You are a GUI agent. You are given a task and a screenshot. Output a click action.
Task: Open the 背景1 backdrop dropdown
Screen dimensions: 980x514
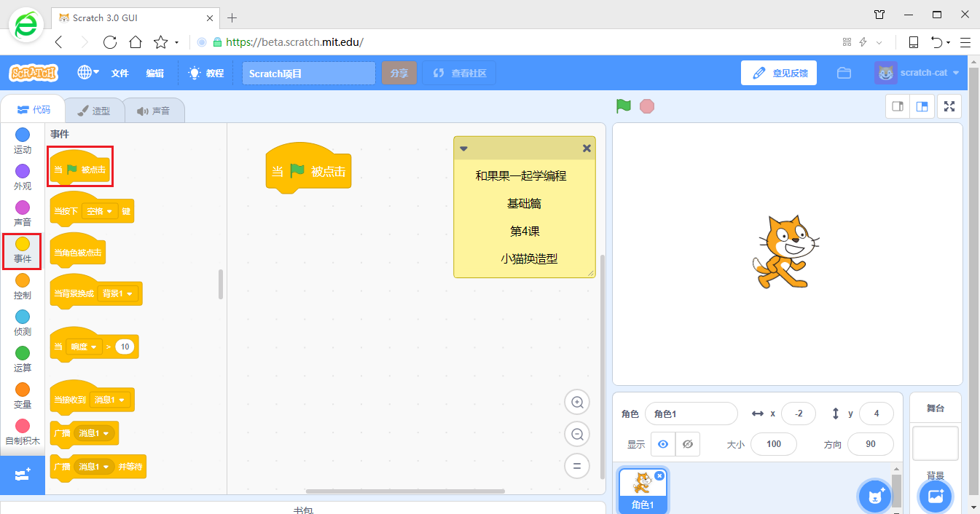(x=118, y=293)
